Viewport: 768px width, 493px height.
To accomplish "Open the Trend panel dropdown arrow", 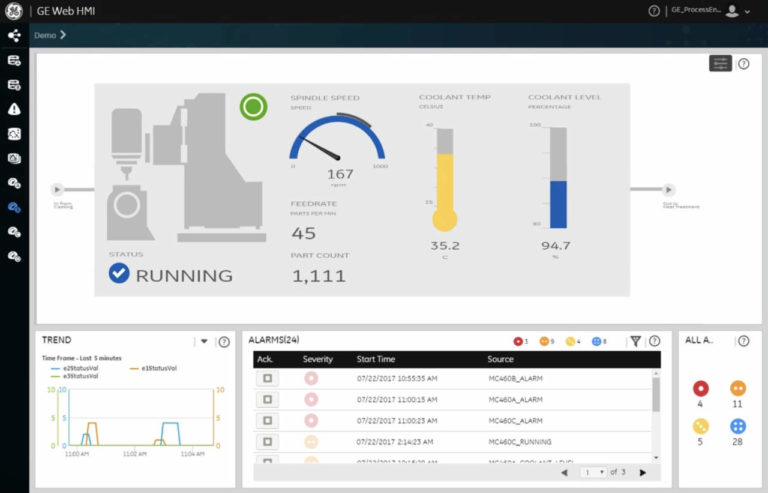I will 204,341.
